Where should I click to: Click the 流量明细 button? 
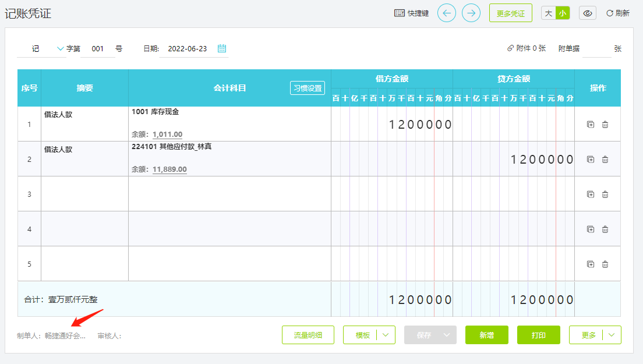308,335
